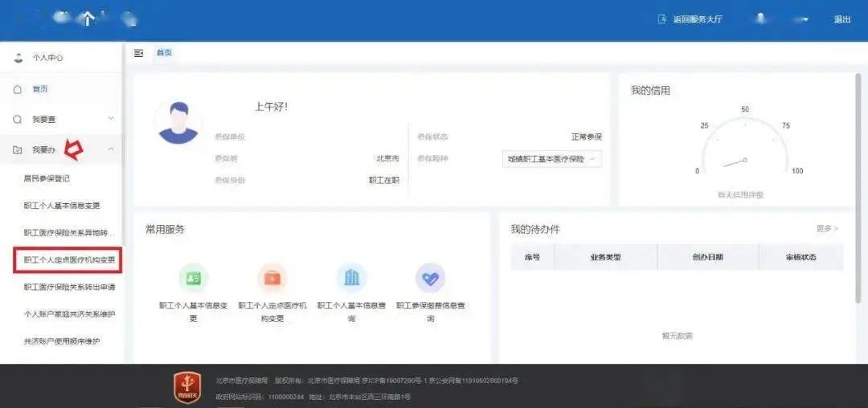
Task: Open the 职工个人定点医疗机构变更 orange icon
Action: pyautogui.click(x=272, y=278)
